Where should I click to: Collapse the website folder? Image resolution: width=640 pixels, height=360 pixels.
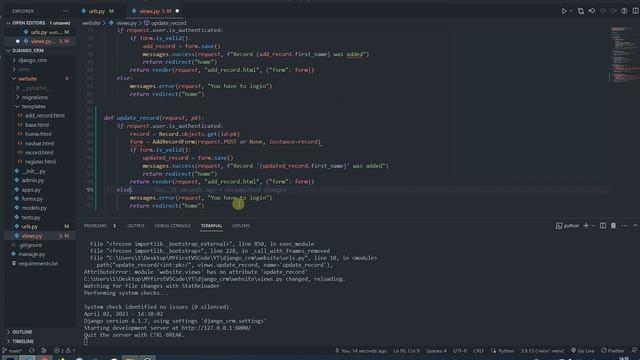(28, 78)
